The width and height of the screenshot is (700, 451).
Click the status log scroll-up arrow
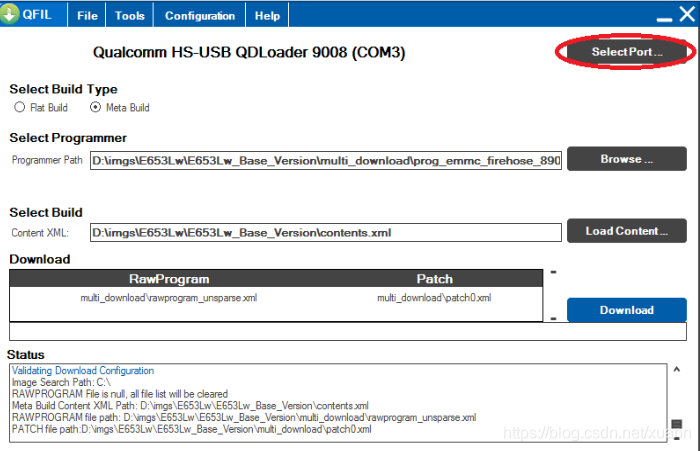click(x=677, y=369)
